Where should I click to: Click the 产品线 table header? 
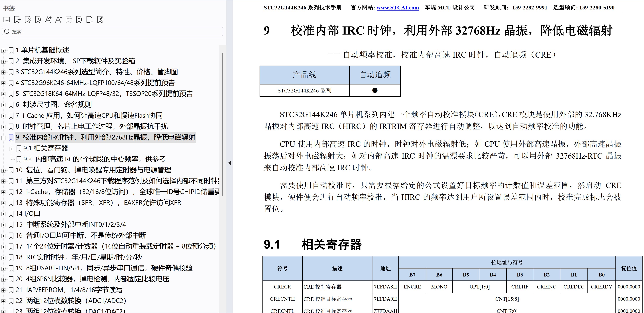click(x=304, y=75)
